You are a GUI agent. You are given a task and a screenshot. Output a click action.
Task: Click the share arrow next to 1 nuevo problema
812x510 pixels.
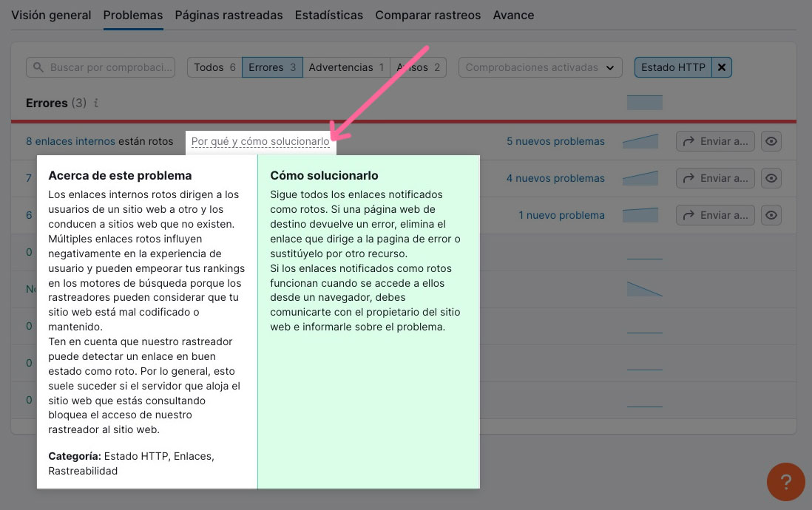pyautogui.click(x=689, y=215)
